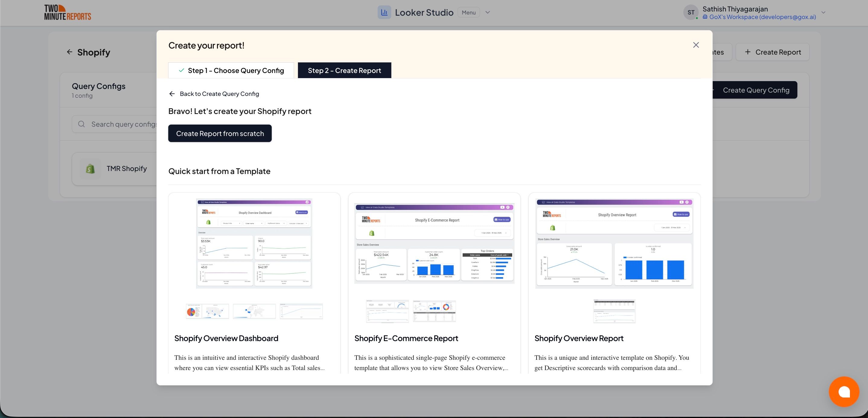Click the Create Query Config button

[755, 90]
